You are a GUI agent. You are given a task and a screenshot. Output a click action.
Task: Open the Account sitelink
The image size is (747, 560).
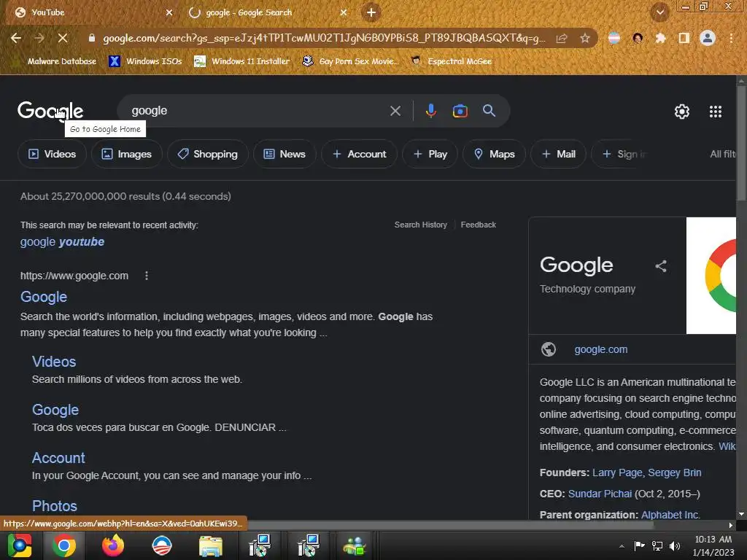tap(58, 458)
